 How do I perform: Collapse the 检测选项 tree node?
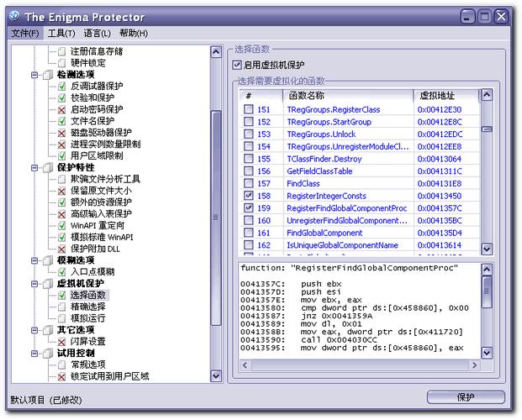[x=34, y=75]
